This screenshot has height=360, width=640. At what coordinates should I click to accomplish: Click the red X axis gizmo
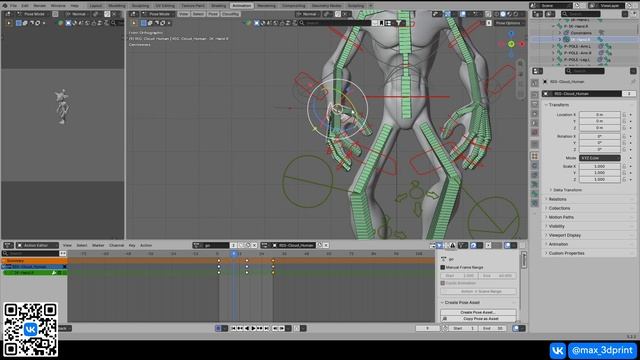click(522, 44)
